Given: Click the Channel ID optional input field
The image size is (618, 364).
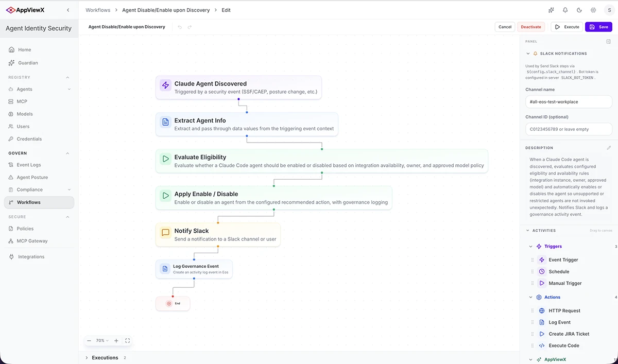Looking at the screenshot, I should (569, 129).
